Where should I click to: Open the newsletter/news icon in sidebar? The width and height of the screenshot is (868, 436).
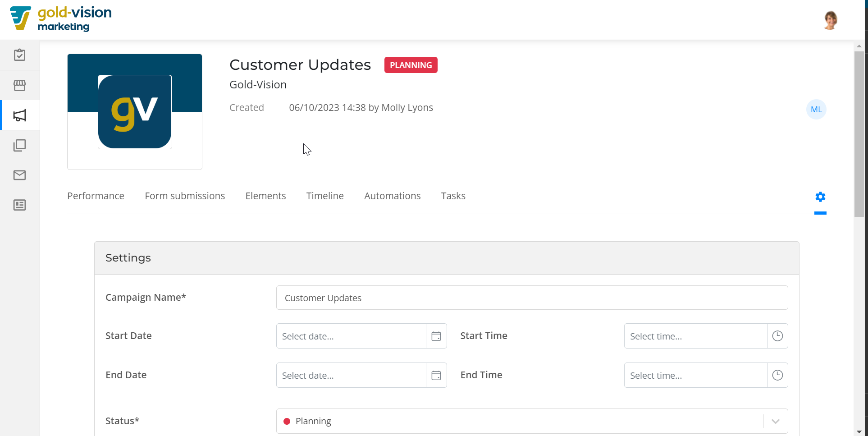19,205
